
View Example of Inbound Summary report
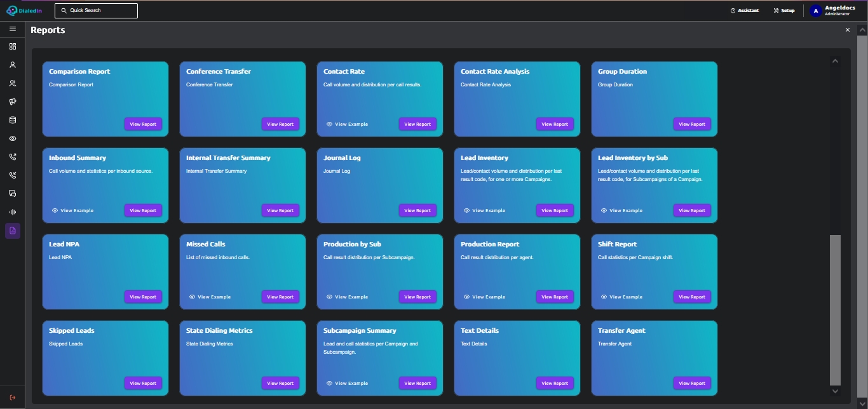click(72, 211)
